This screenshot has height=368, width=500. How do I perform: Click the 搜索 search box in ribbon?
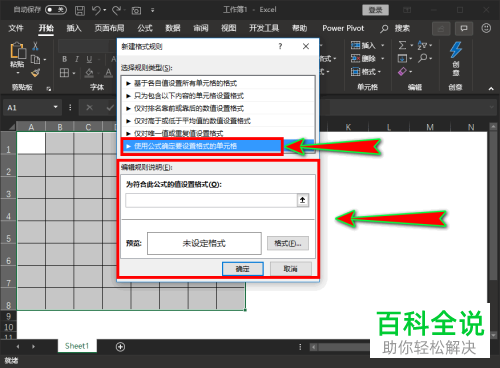(396, 29)
